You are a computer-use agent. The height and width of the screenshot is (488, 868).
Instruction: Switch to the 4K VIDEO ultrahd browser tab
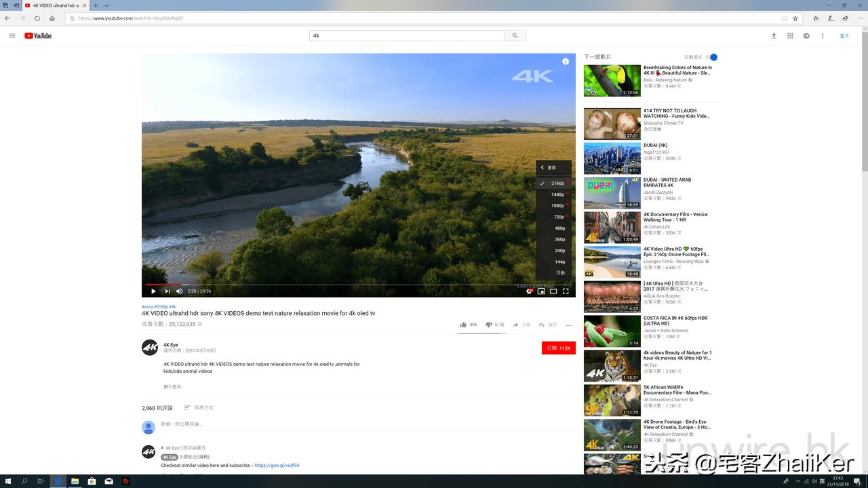pyautogui.click(x=56, y=5)
